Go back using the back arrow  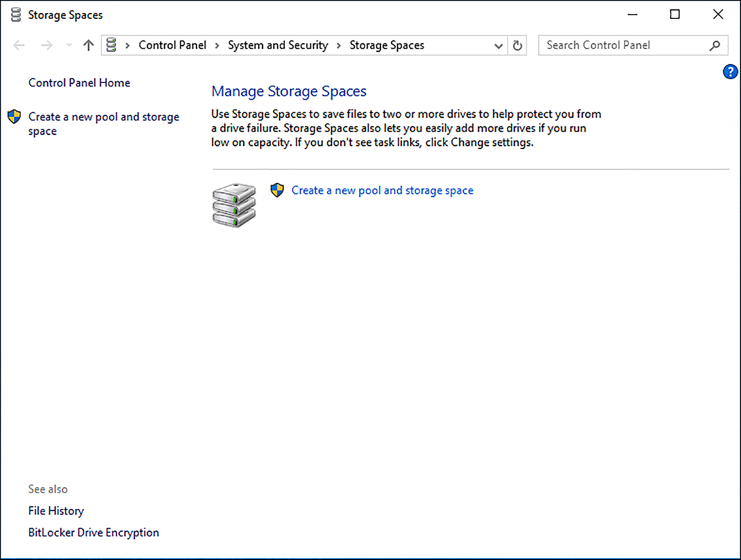click(x=19, y=45)
